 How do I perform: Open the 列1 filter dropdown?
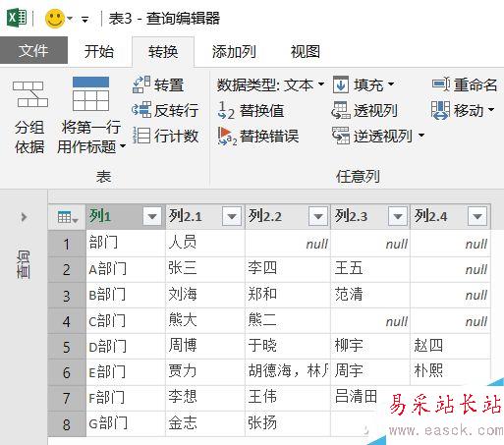tap(152, 216)
